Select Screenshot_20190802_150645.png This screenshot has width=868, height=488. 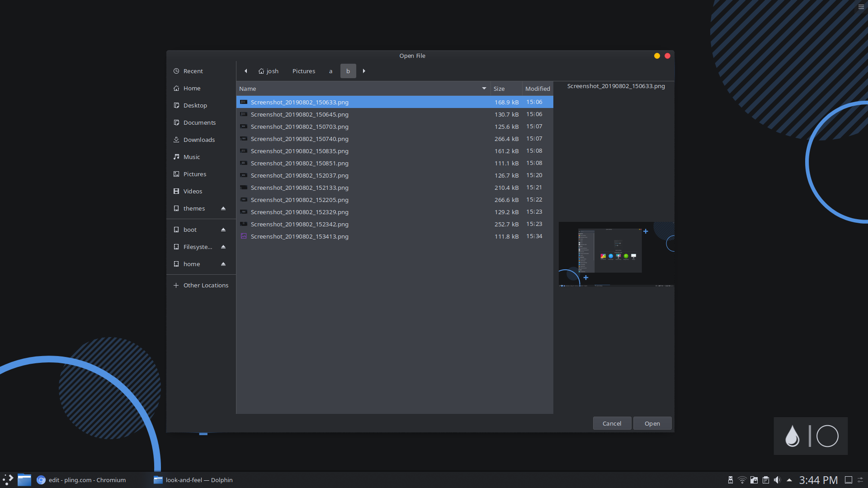click(395, 114)
